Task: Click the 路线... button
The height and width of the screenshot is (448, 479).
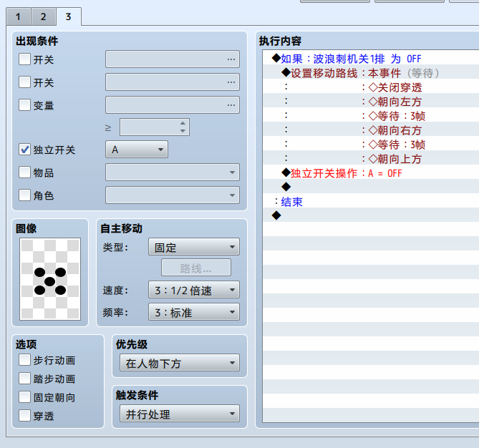Action: 196,268
